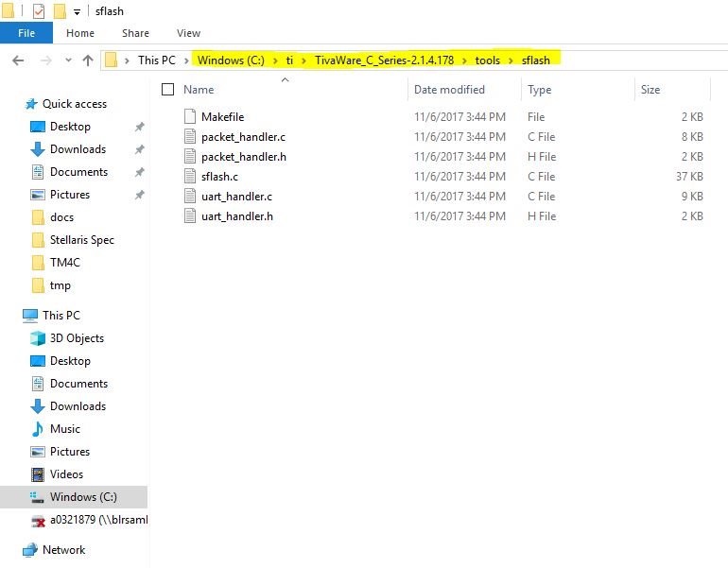
Task: Select the sflash.c file icon
Action: click(x=190, y=177)
